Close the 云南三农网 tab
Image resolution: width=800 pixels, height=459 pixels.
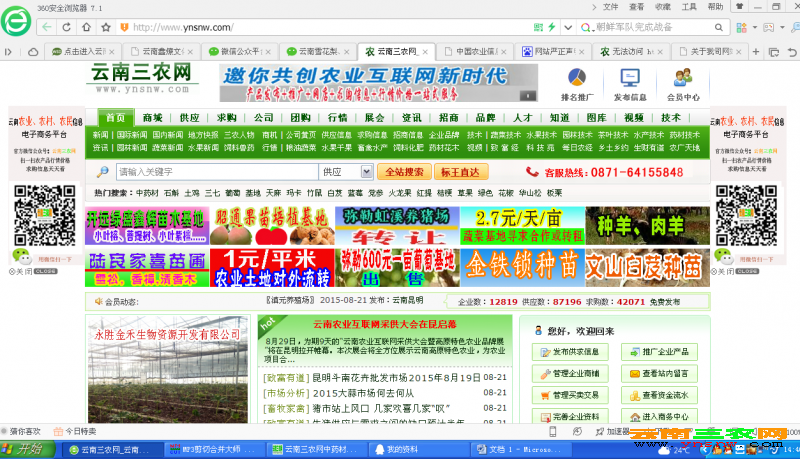click(x=424, y=52)
